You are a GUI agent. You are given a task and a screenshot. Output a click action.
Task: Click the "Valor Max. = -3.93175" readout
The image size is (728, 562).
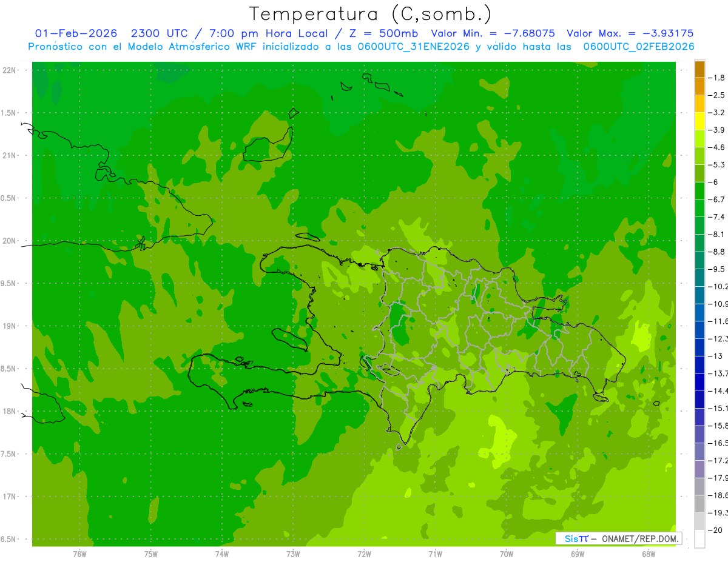pyautogui.click(x=630, y=33)
